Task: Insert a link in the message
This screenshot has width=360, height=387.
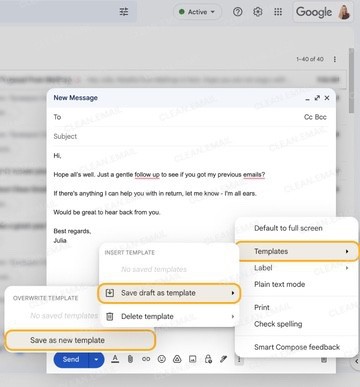Action: coord(146,359)
